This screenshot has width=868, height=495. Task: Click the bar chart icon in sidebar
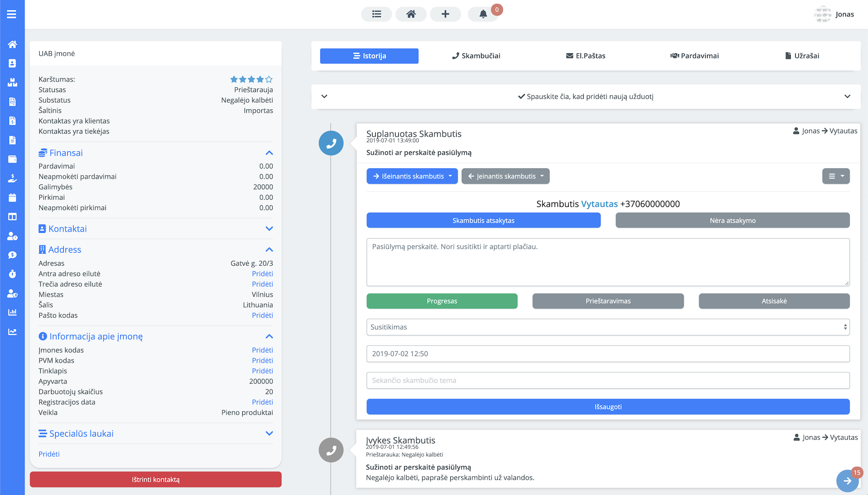(12, 312)
